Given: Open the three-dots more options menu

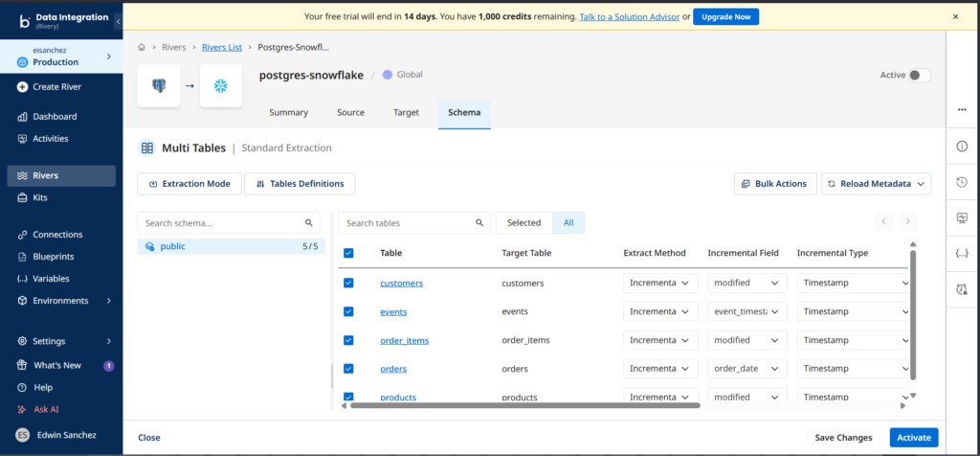Looking at the screenshot, I should (962, 109).
